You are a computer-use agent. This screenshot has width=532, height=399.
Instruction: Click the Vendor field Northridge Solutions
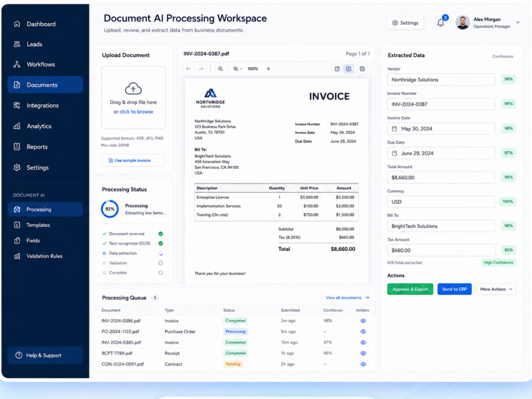[441, 80]
